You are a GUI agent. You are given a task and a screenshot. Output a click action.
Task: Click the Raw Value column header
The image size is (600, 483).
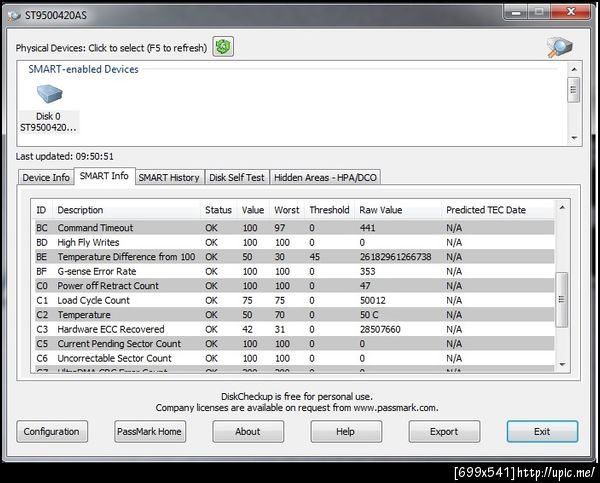tap(398, 210)
